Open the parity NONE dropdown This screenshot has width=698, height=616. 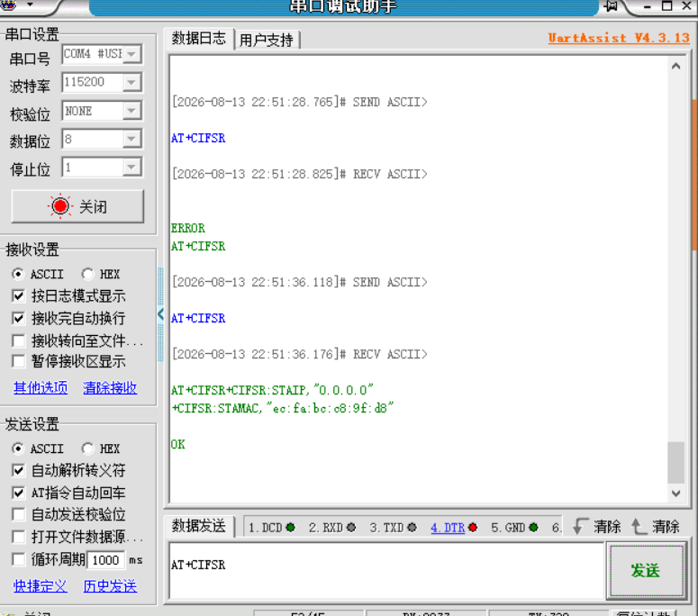[102, 111]
